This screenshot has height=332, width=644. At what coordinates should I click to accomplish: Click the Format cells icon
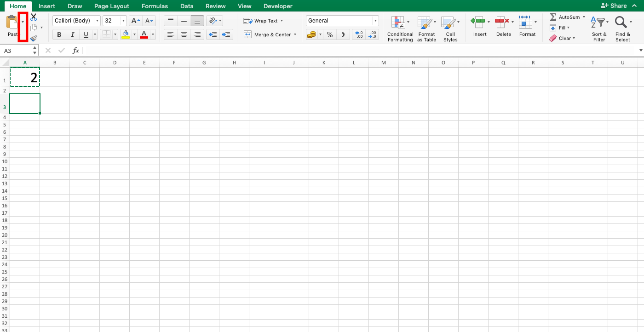525,21
